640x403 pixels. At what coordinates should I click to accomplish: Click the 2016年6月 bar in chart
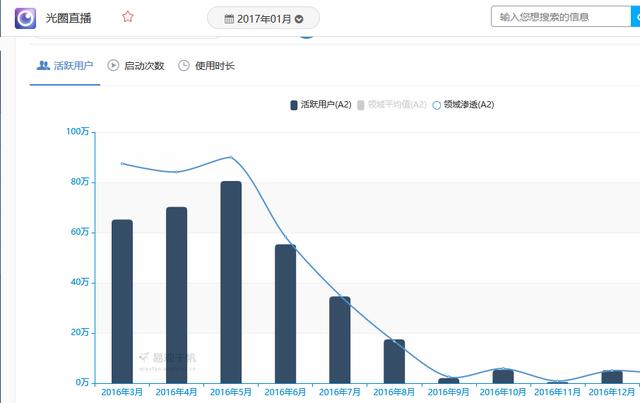tap(285, 314)
